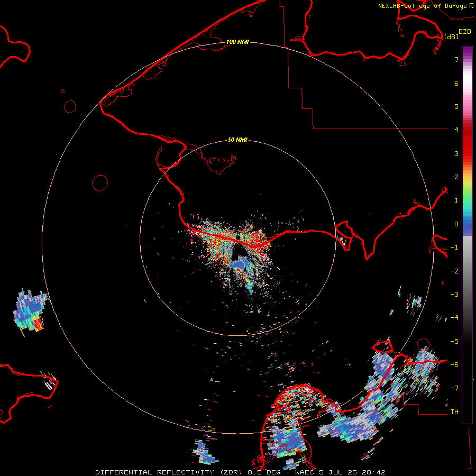Select the 0 value on dB scale
This screenshot has height=476, width=476.
click(x=456, y=224)
